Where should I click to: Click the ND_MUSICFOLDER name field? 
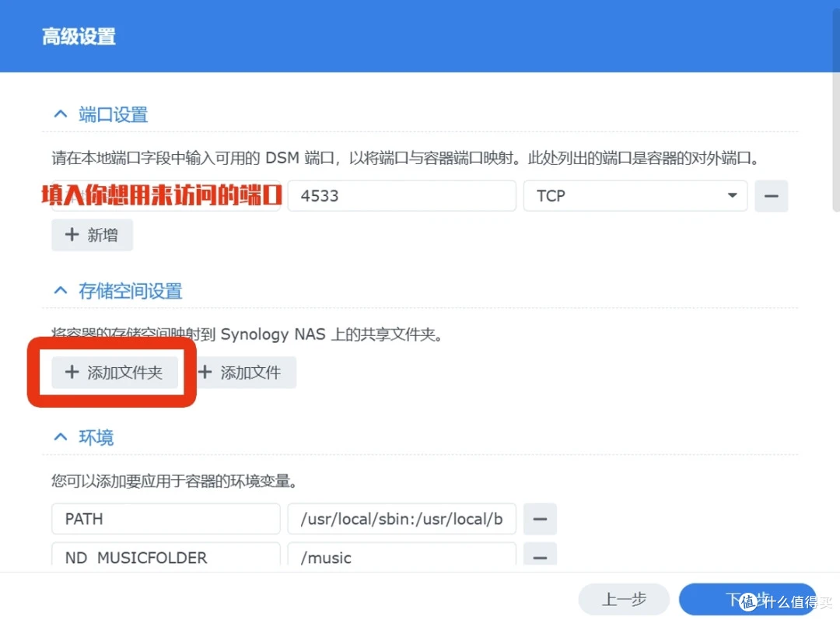pyautogui.click(x=165, y=557)
